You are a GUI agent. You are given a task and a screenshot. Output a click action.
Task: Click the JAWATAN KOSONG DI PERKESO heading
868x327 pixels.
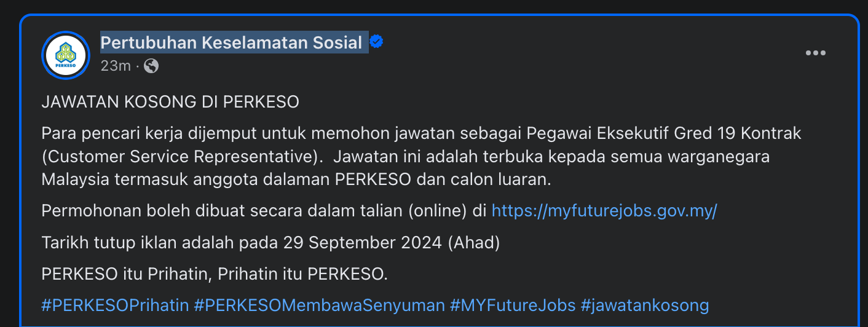pos(170,102)
